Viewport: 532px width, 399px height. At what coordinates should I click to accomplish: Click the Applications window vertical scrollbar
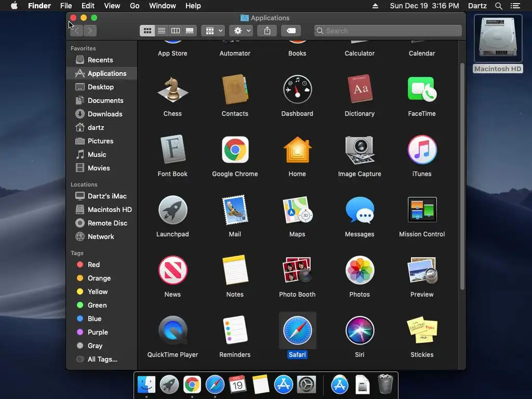tap(462, 177)
